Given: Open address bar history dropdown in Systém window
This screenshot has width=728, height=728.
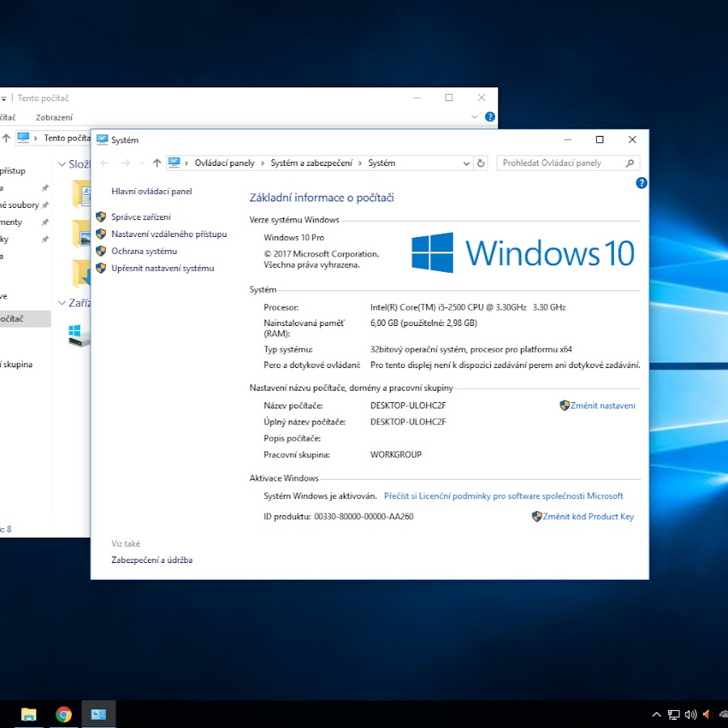Looking at the screenshot, I should coord(466,163).
